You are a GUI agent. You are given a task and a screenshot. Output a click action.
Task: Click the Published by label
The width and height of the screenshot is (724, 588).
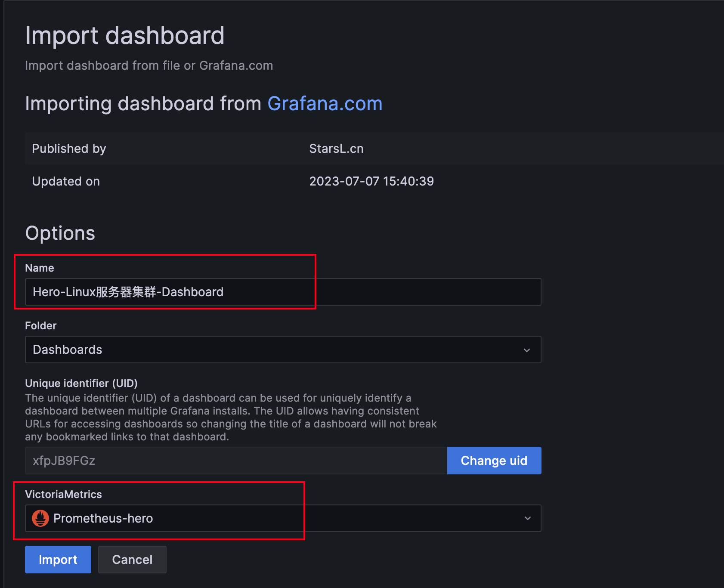[69, 149]
